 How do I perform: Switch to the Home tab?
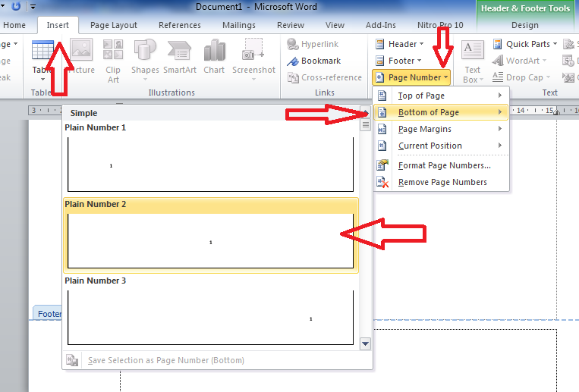[x=14, y=25]
